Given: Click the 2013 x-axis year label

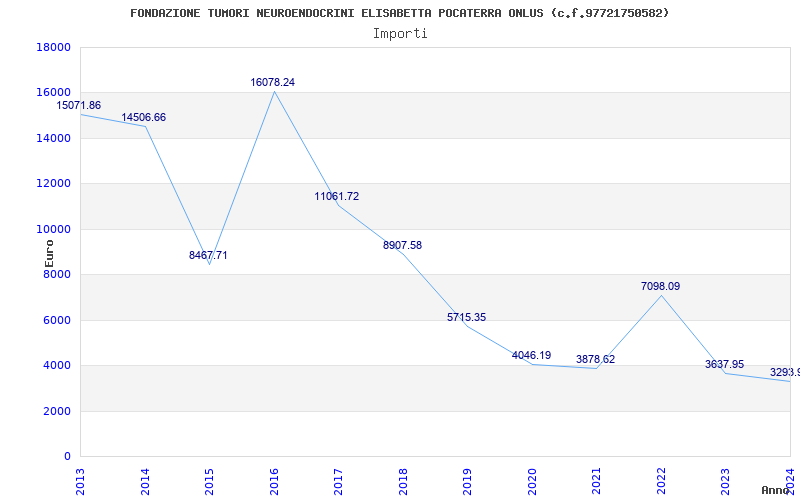Looking at the screenshot, I should [x=81, y=482].
